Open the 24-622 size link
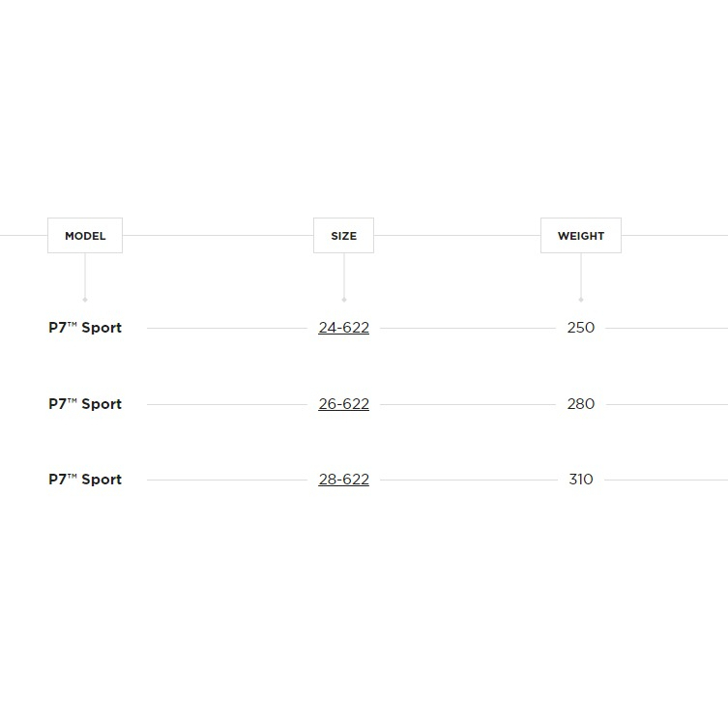728x728 pixels. [343, 328]
